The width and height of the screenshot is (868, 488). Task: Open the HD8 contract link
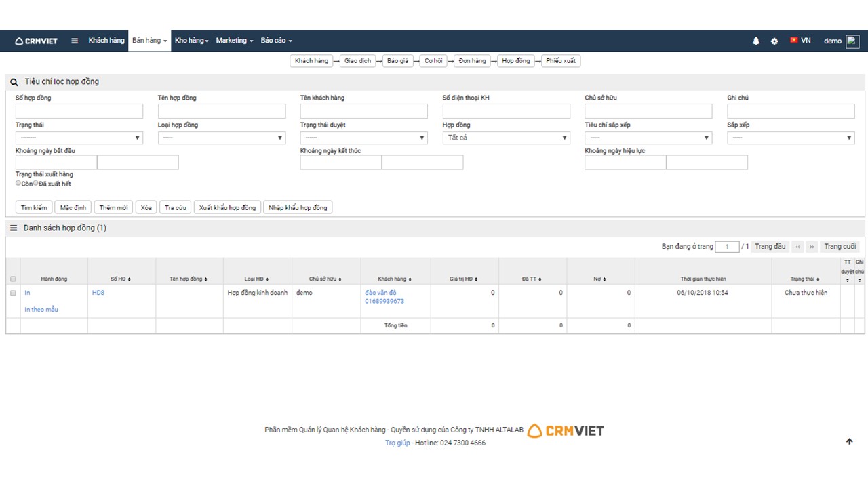98,293
